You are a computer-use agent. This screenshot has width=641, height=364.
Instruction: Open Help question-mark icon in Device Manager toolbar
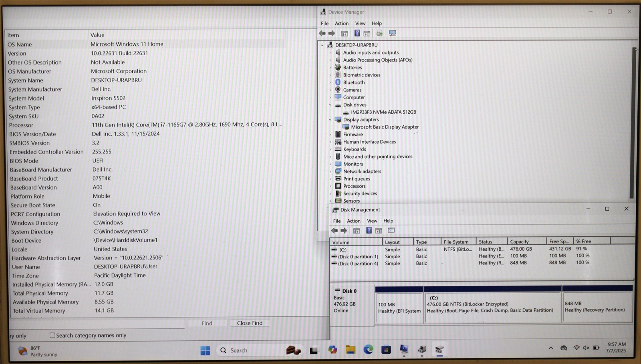coord(357,33)
